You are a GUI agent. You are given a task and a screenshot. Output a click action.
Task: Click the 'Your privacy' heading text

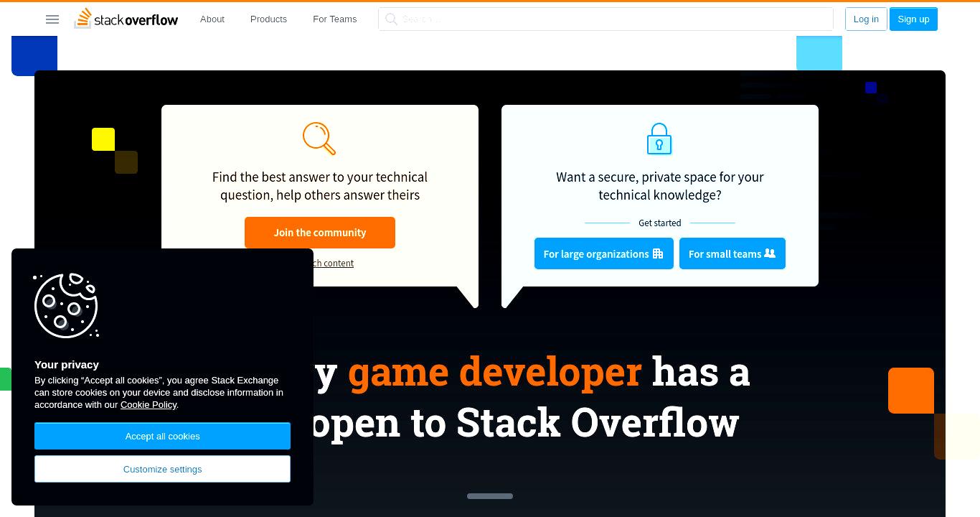(67, 364)
